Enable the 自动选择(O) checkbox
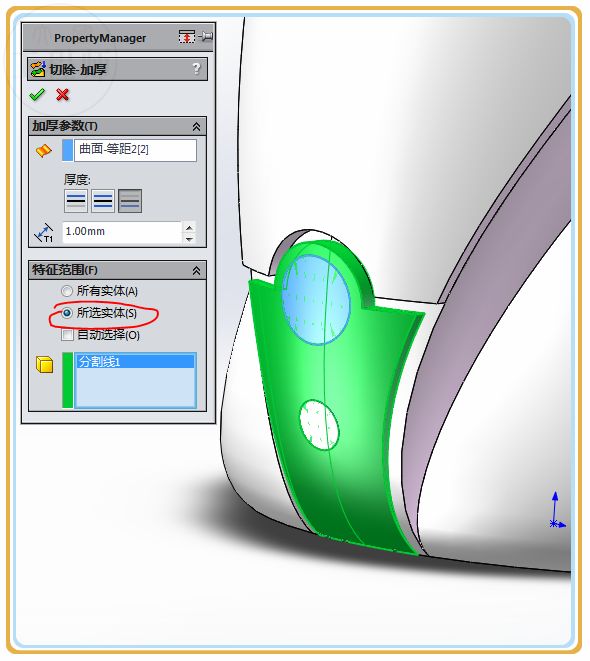The height and width of the screenshot is (661, 590). tap(67, 335)
